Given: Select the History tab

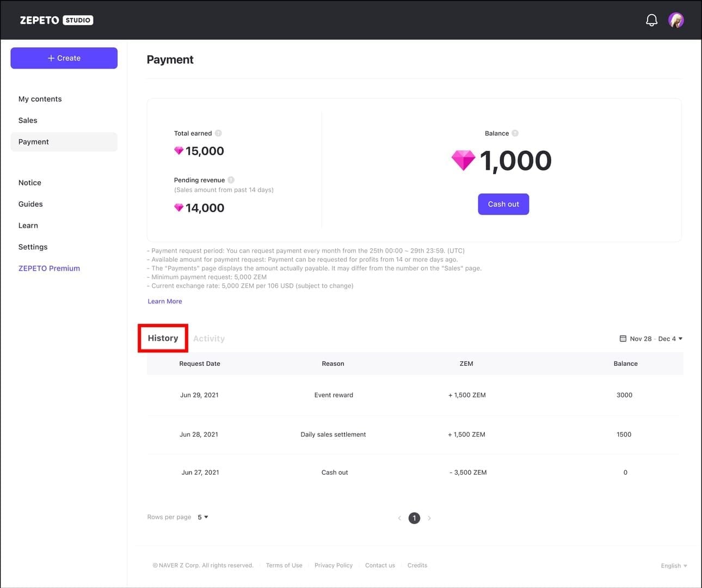Looking at the screenshot, I should click(x=162, y=338).
